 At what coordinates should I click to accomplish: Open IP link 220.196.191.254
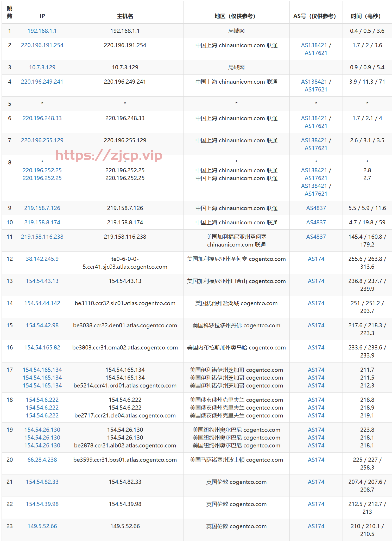pyautogui.click(x=42, y=45)
